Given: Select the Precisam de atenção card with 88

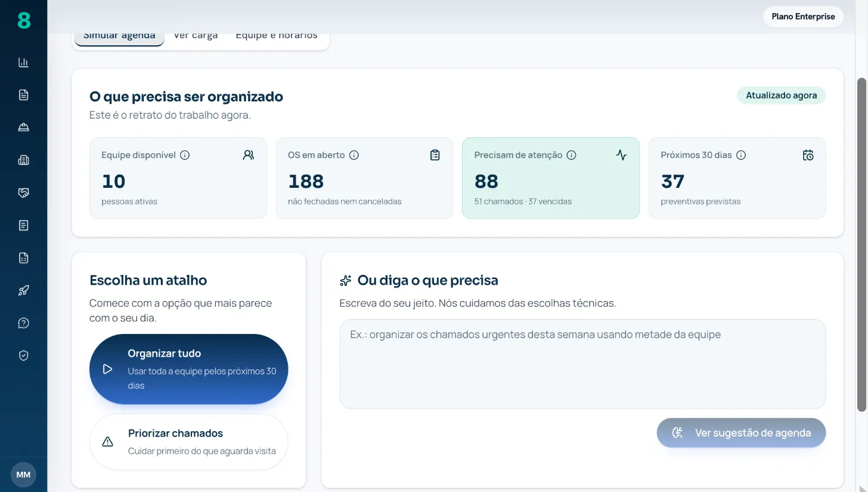Looking at the screenshot, I should [550, 178].
